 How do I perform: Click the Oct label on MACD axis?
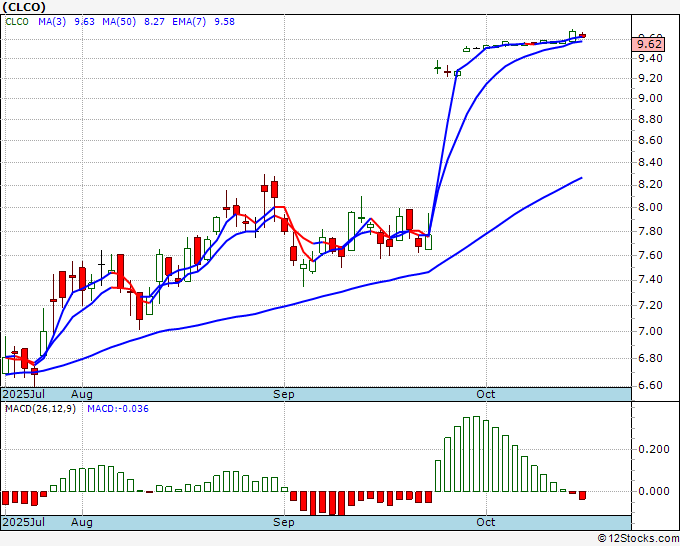coord(485,522)
